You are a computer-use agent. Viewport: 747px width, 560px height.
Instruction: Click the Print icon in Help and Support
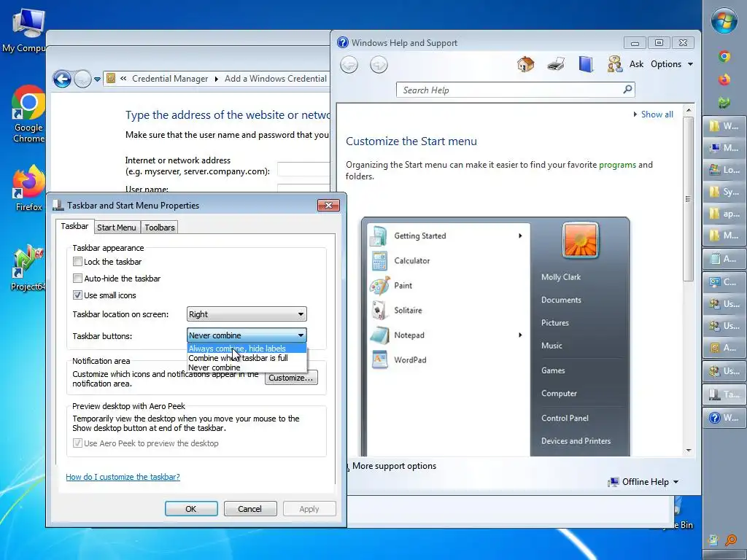coord(556,64)
